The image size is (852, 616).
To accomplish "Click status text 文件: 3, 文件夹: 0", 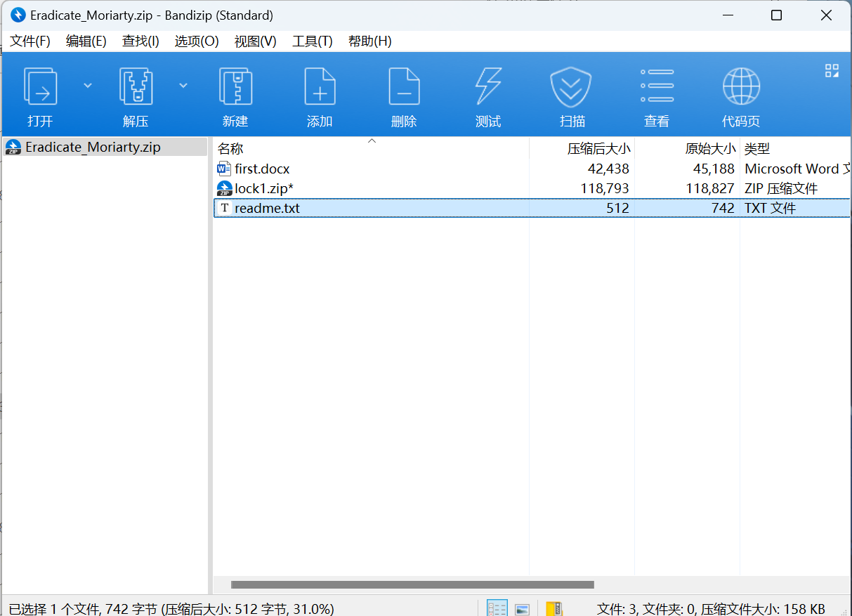I will pos(645,608).
